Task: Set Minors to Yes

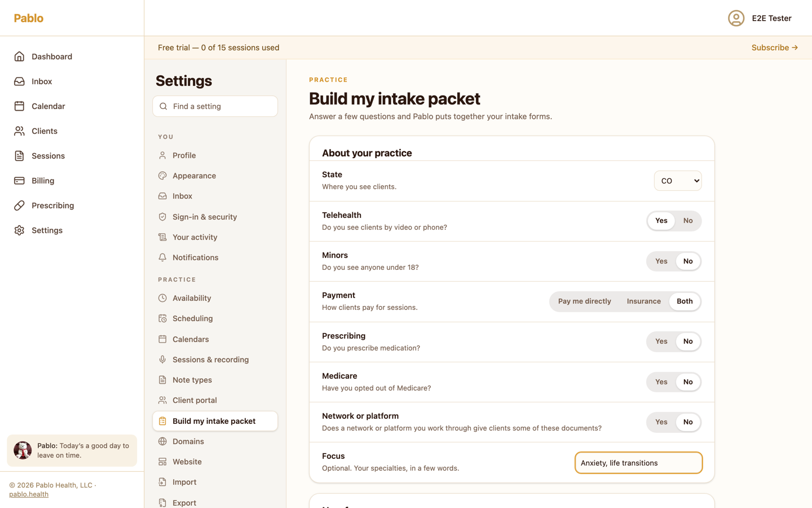Action: pyautogui.click(x=661, y=261)
